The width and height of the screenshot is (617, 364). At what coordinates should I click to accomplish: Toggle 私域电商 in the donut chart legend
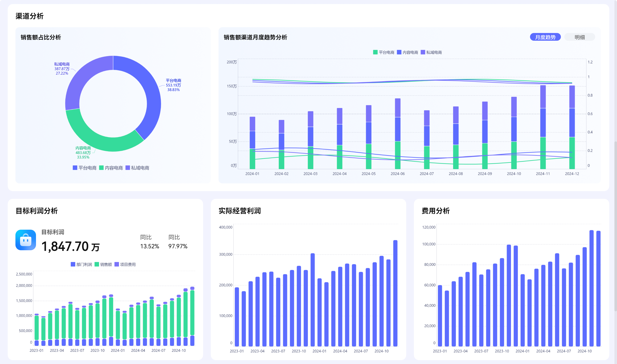click(137, 168)
